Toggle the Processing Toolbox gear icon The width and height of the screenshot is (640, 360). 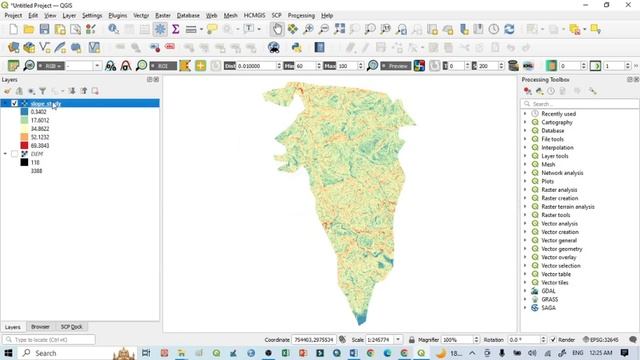[x=160, y=29]
